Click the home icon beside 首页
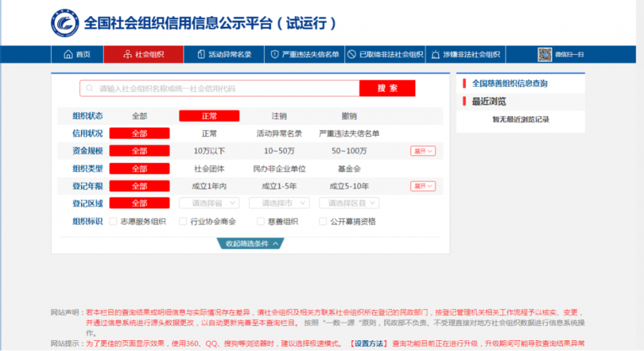Viewport: 644px width, 351px height. click(68, 55)
